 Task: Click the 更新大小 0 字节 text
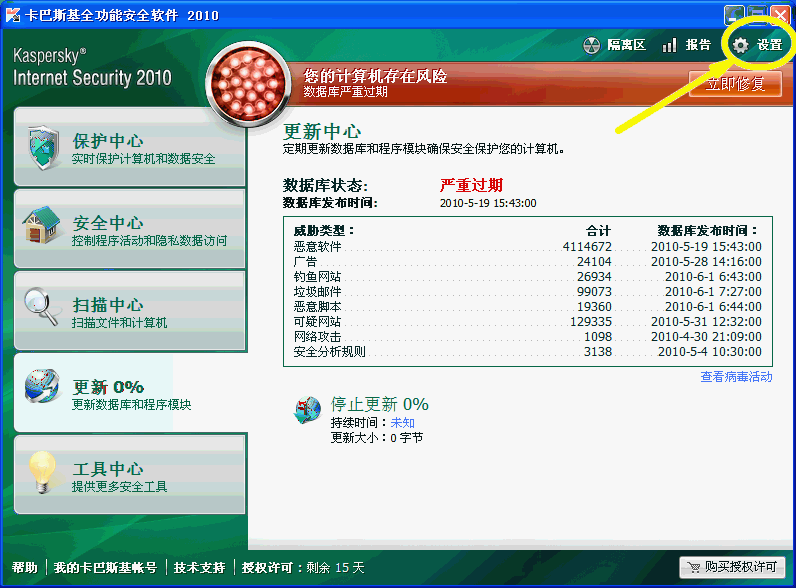[x=377, y=438]
